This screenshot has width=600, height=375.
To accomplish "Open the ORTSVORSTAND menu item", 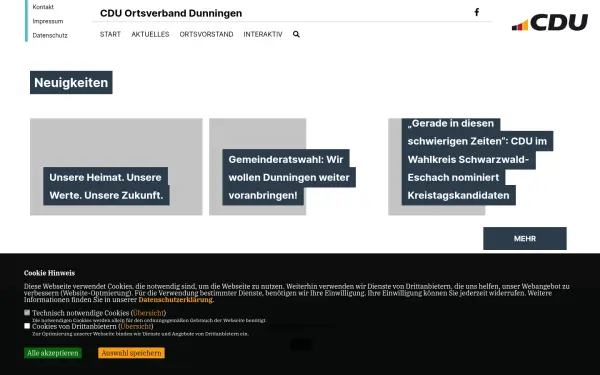I will click(x=206, y=34).
